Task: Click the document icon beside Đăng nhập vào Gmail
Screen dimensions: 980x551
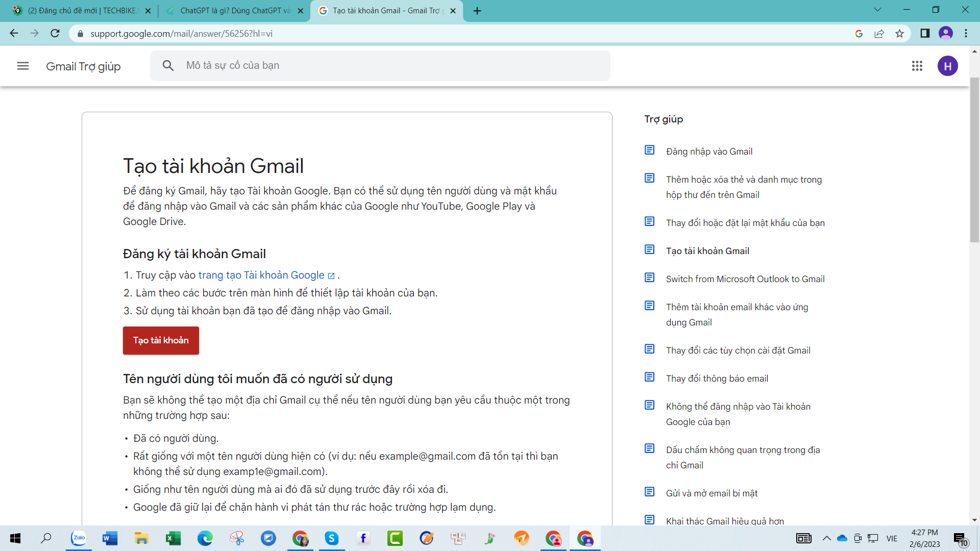Action: [649, 150]
